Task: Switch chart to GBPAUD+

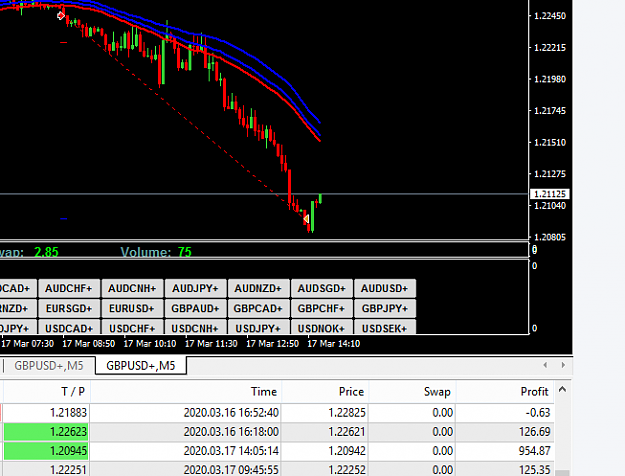Action: pyautogui.click(x=195, y=309)
